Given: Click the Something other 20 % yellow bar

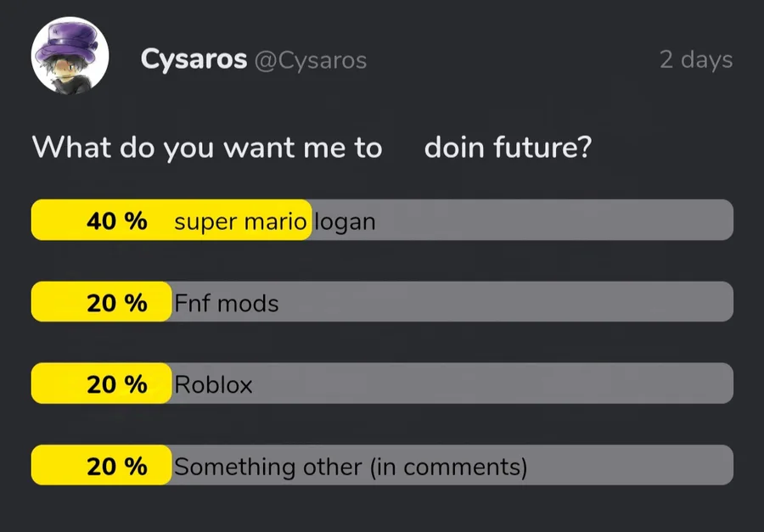Looking at the screenshot, I should tap(101, 465).
